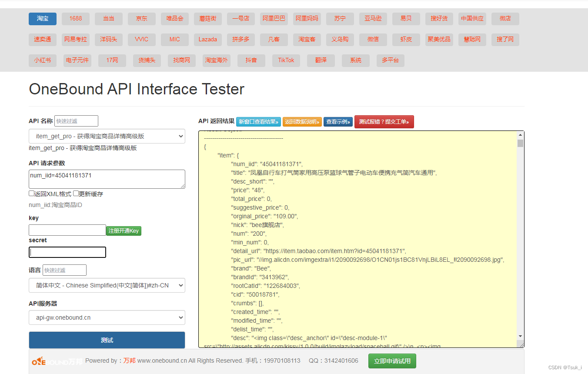The width and height of the screenshot is (588, 374).
Task: Select the 淘宝海外 tab
Action: point(217,60)
